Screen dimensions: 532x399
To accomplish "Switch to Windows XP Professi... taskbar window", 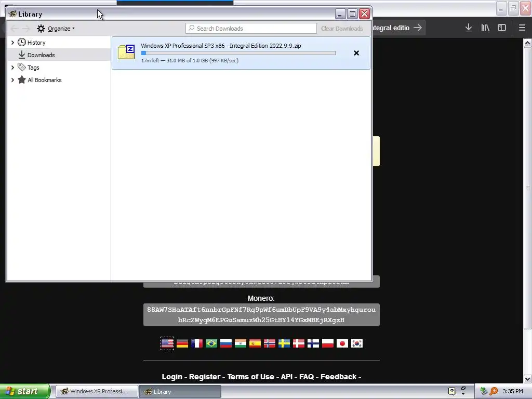I will pyautogui.click(x=97, y=392).
